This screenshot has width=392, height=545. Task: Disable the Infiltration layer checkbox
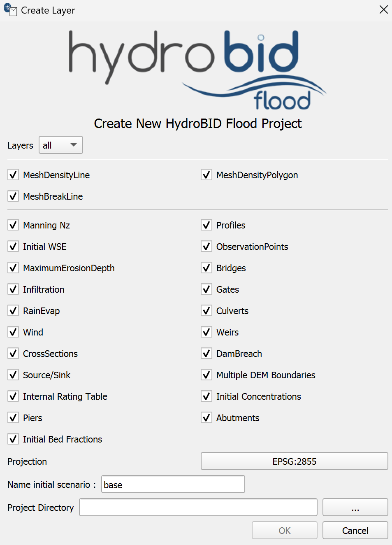click(13, 289)
